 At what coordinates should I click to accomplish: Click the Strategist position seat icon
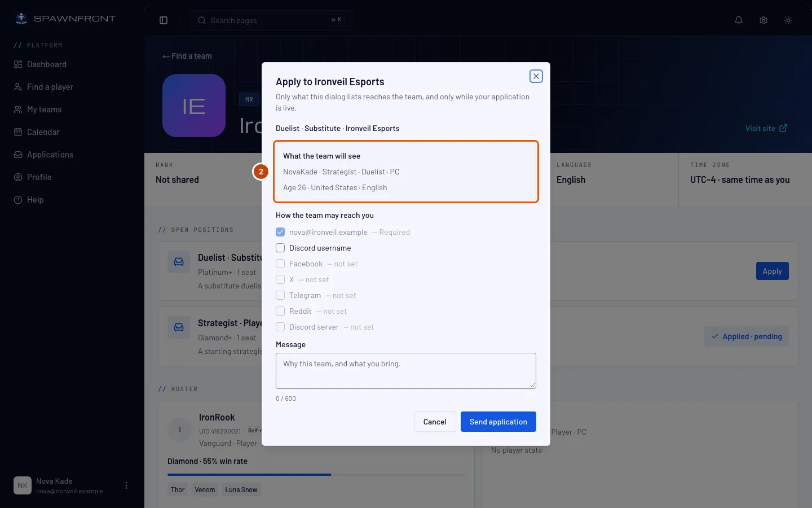(179, 327)
